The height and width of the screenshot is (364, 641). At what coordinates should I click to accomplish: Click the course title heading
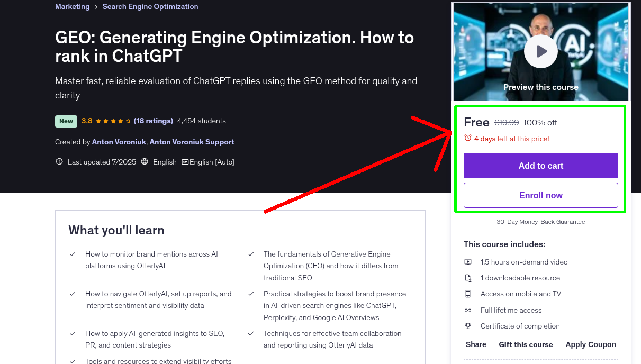pos(234,47)
